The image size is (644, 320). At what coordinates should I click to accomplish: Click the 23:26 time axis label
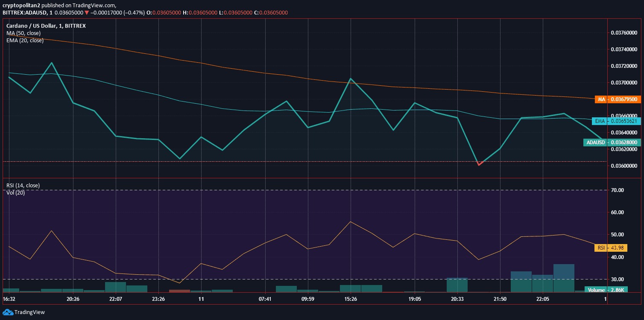[x=158, y=299]
